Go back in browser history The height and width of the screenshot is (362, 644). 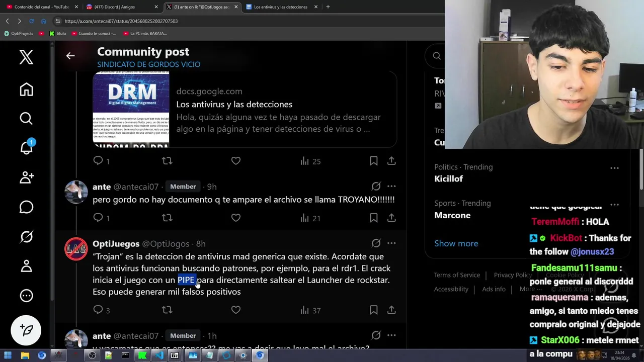(x=7, y=21)
